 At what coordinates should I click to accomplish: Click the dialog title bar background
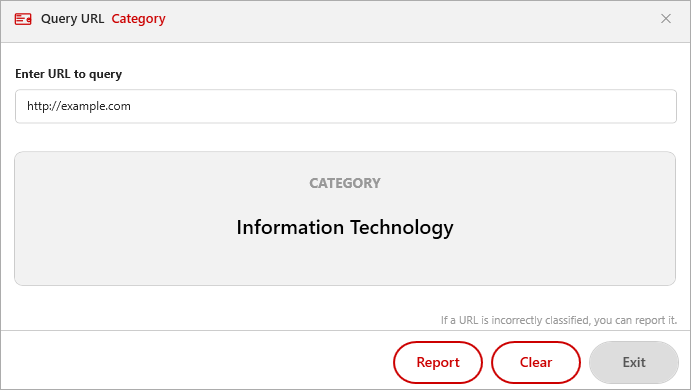pos(397,19)
